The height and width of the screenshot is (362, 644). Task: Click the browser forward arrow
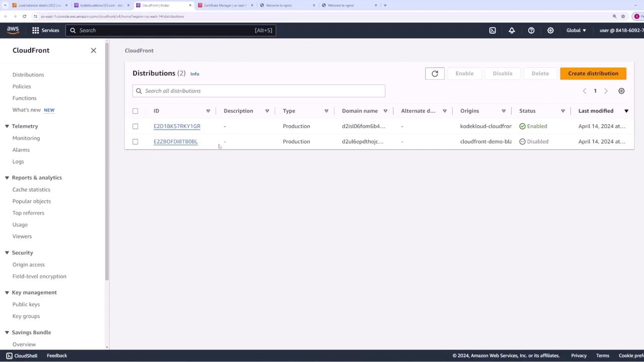[15, 16]
